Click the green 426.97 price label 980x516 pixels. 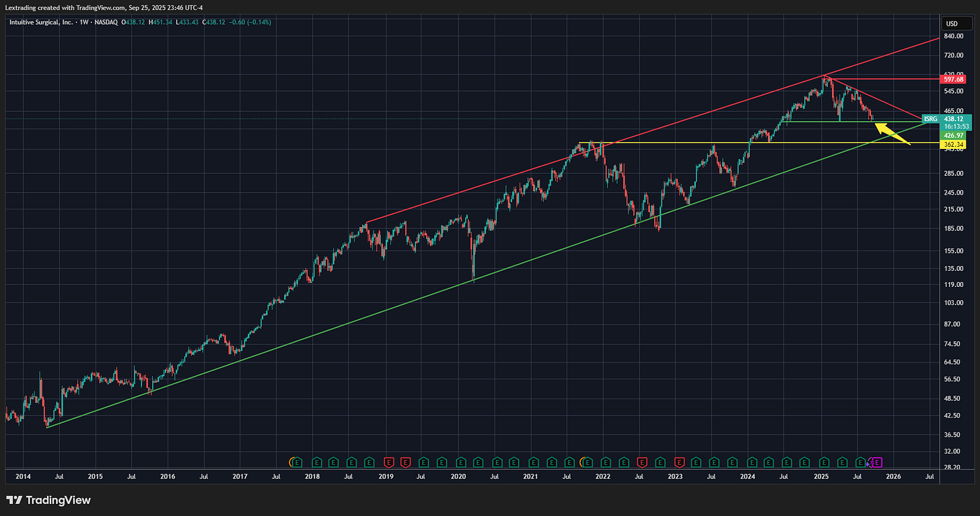point(954,135)
